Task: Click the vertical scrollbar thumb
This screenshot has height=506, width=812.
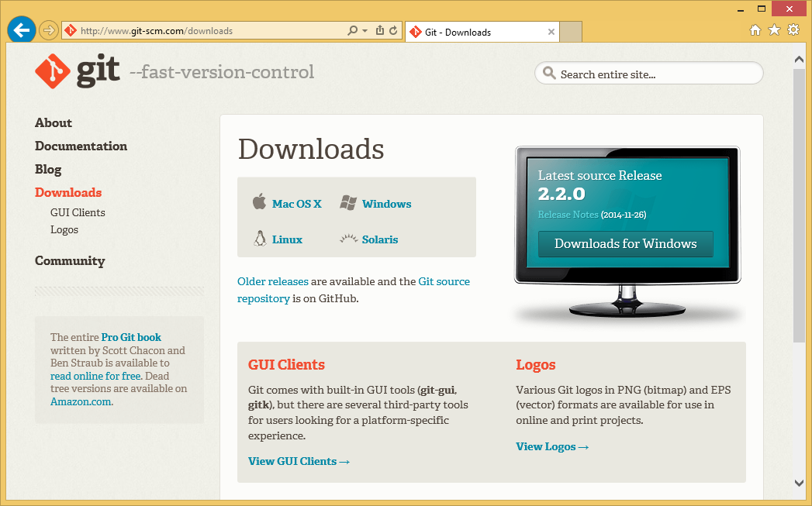Action: click(799, 205)
